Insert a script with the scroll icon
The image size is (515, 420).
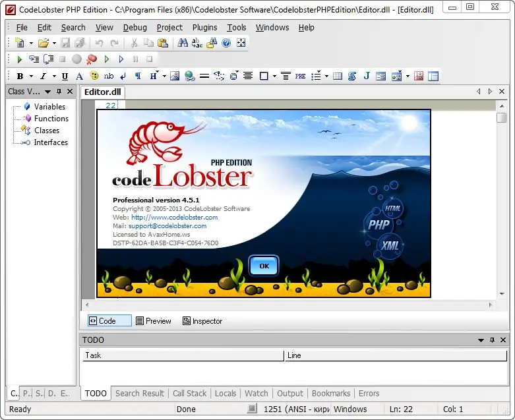(352, 76)
